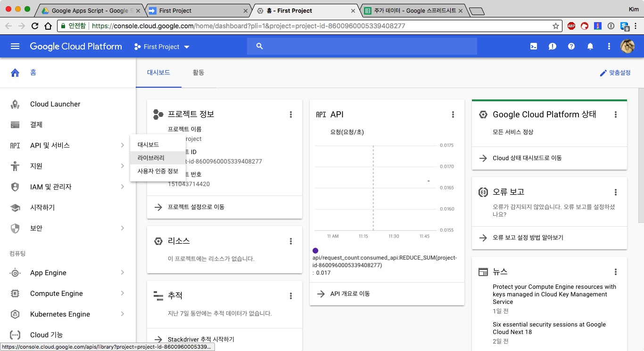Switch to the 활동 tab
This screenshot has height=351, width=644.
coord(198,73)
